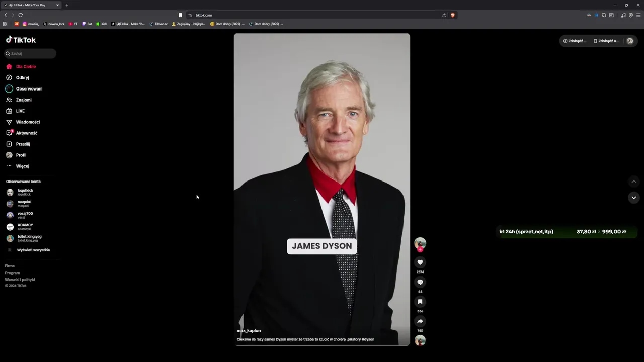The image size is (644, 362).
Task: Click first Zdobądź coins button
Action: [575, 41]
